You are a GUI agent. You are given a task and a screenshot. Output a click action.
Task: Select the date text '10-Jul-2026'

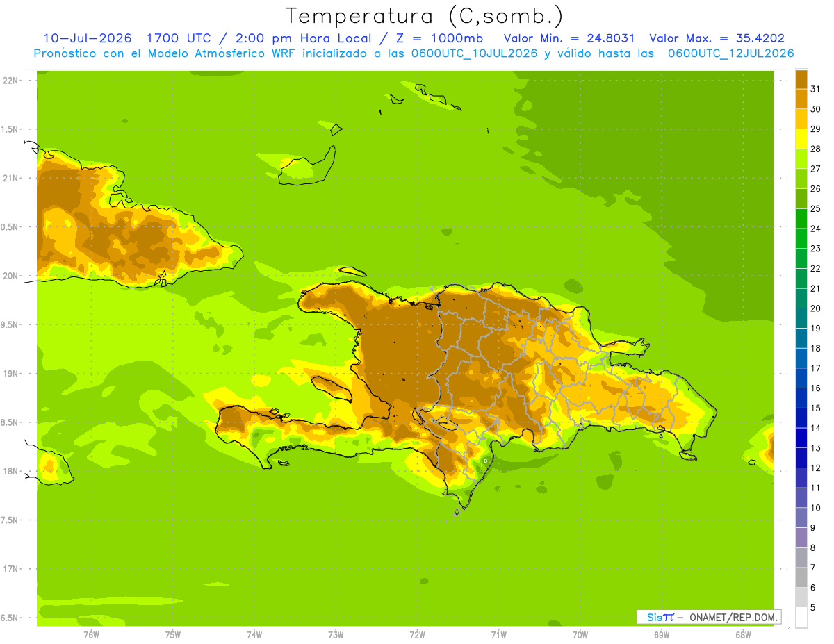coord(87,38)
